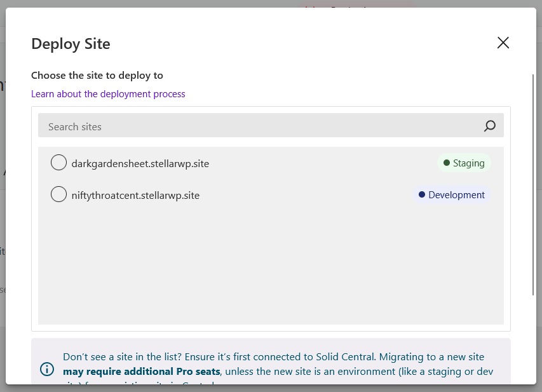
Task: Click the blue dot in Development badge
Action: click(x=422, y=195)
